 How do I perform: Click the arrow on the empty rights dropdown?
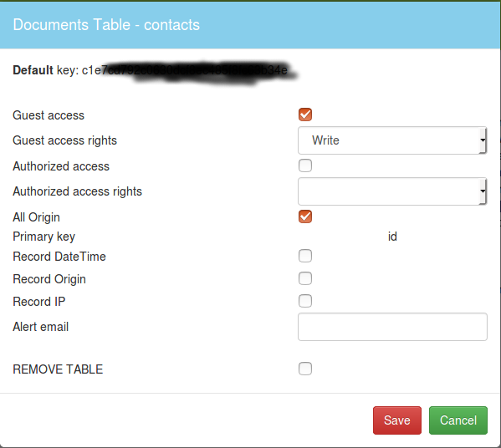483,191
